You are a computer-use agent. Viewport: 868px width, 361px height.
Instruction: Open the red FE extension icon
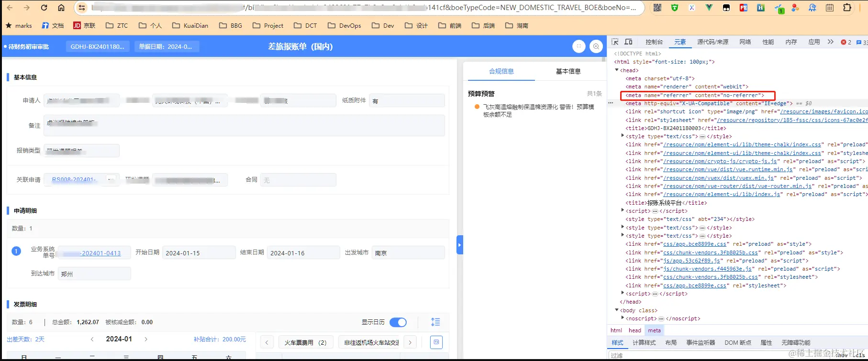[744, 8]
